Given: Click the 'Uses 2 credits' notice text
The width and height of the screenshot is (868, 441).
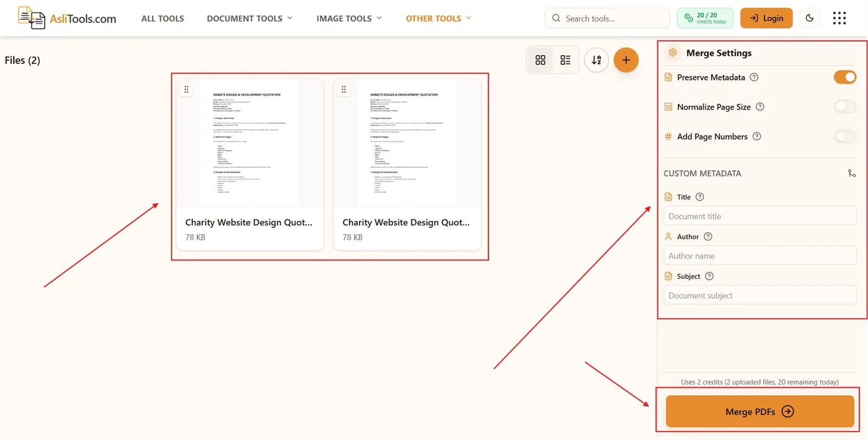Looking at the screenshot, I should point(759,382).
